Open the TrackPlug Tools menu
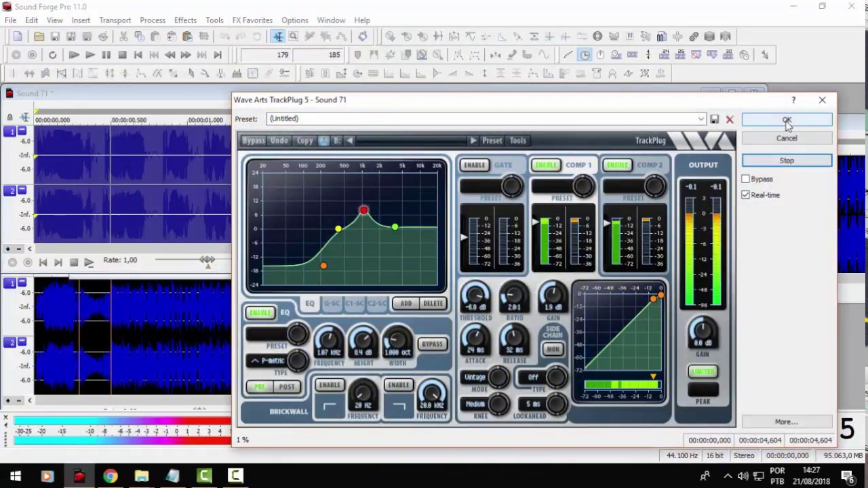This screenshot has height=488, width=868. 518,140
